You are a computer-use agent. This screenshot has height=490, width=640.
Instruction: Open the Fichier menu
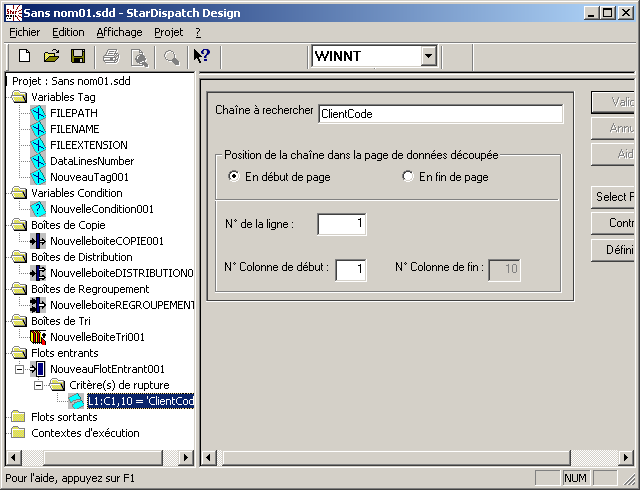tap(24, 32)
